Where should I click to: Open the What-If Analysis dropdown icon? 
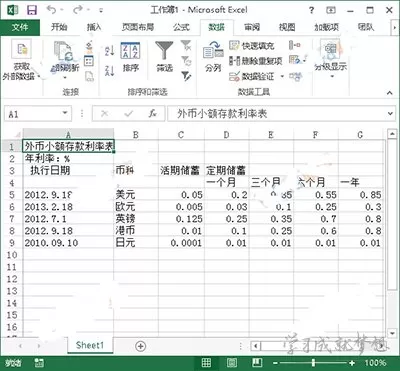(297, 61)
